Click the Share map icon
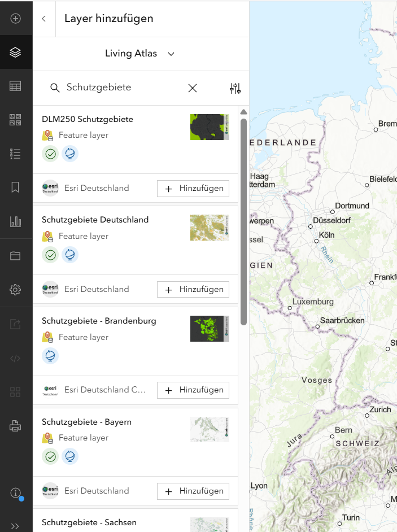Screen dimensions: 397x532 click(x=16, y=324)
